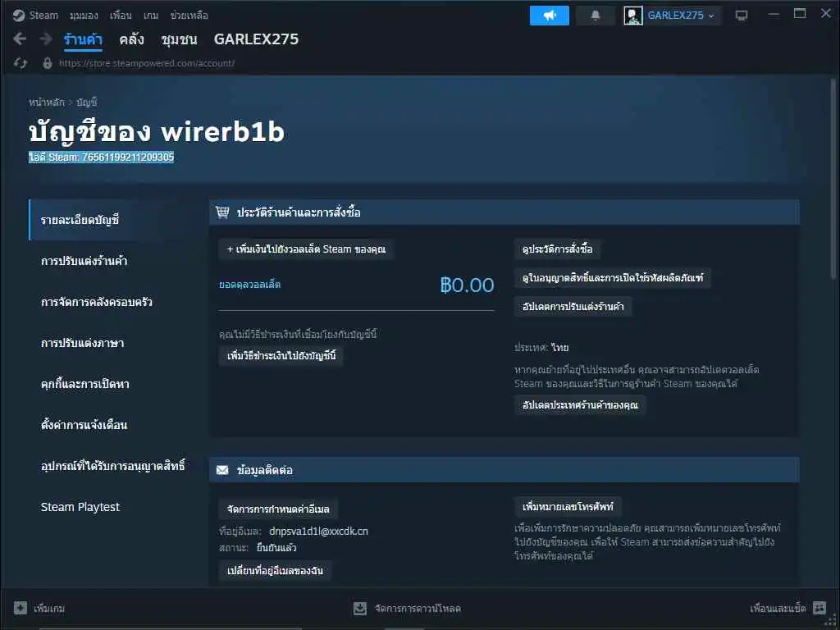Go back with the left arrow

[20, 39]
